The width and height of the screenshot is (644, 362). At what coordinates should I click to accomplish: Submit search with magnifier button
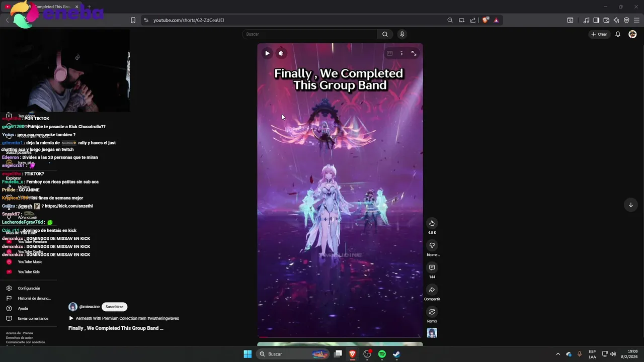pos(385,34)
